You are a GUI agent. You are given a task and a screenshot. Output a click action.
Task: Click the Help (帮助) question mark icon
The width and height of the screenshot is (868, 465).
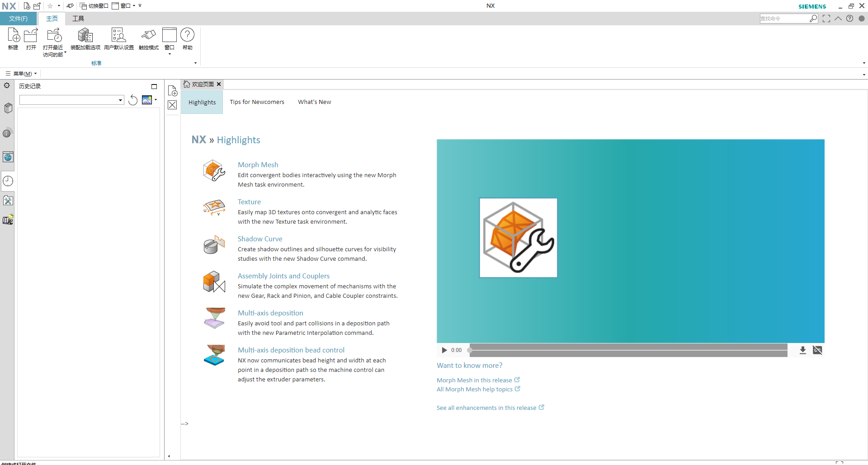pyautogui.click(x=187, y=36)
